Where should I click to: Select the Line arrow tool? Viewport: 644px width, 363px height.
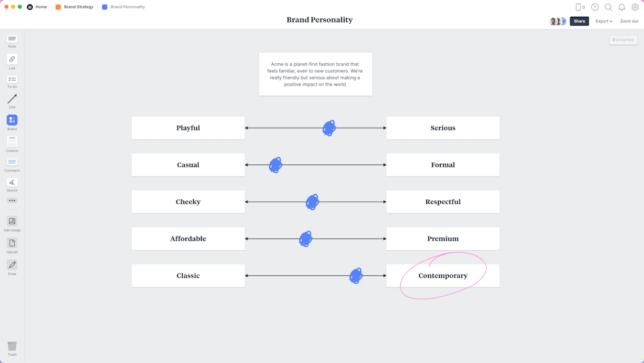point(12,99)
